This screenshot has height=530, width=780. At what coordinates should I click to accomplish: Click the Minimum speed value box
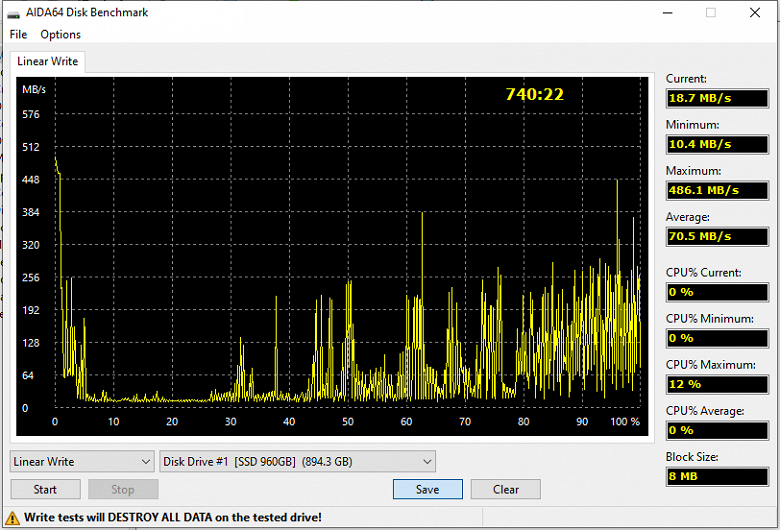pyautogui.click(x=717, y=144)
